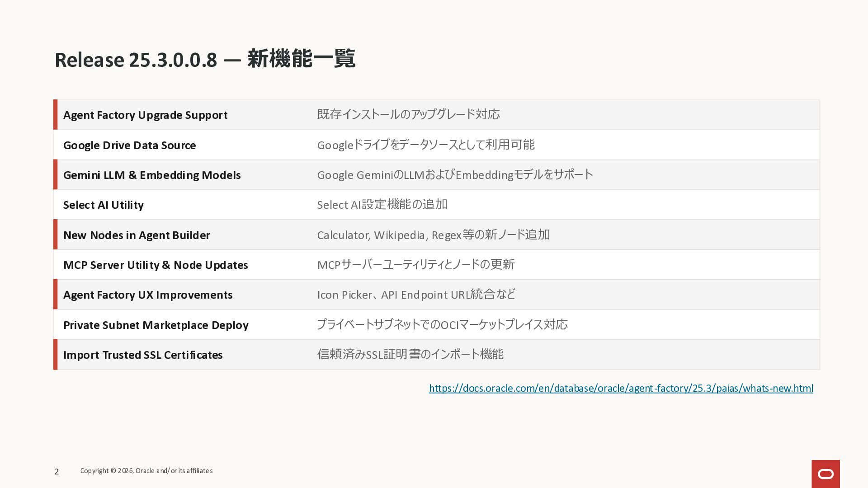
Task: Click the red bar beside Import Trusted SSL
Action: pyautogui.click(x=55, y=355)
